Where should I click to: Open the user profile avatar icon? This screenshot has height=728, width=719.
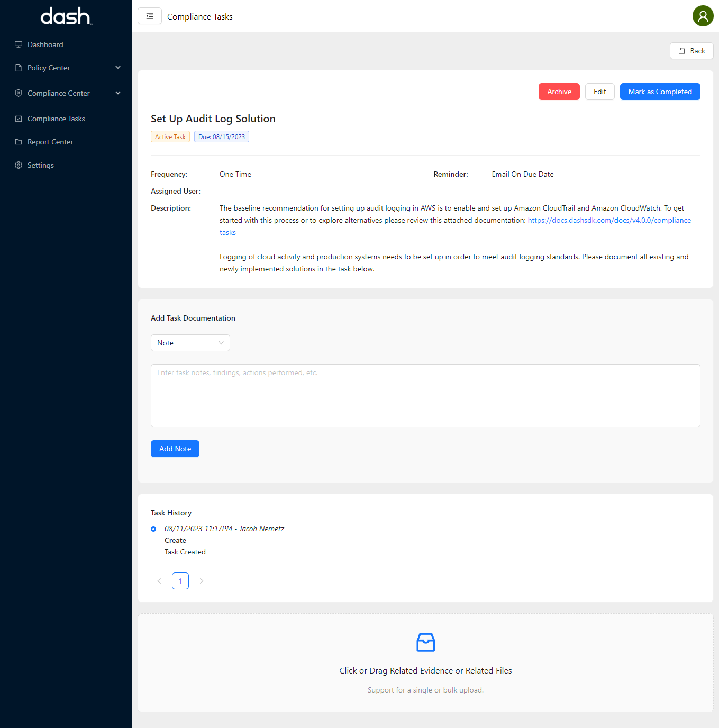tap(703, 16)
